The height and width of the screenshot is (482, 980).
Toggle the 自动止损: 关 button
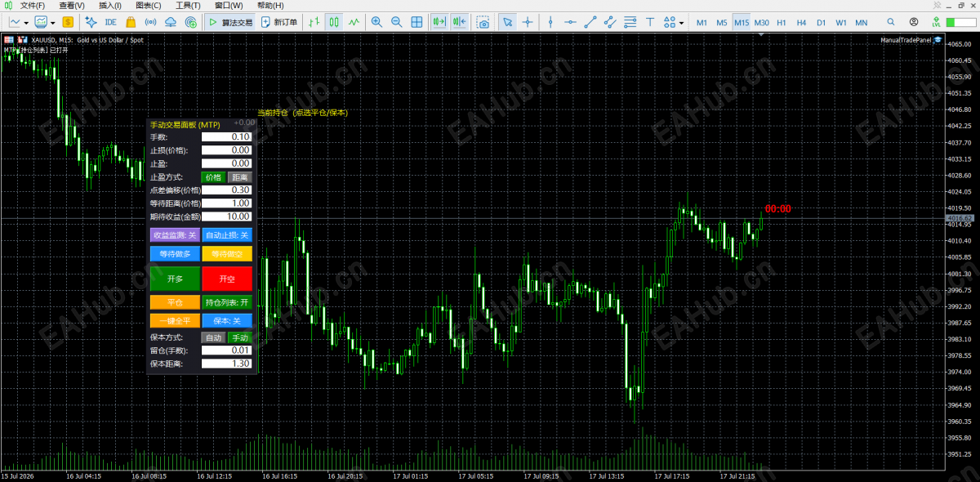227,235
